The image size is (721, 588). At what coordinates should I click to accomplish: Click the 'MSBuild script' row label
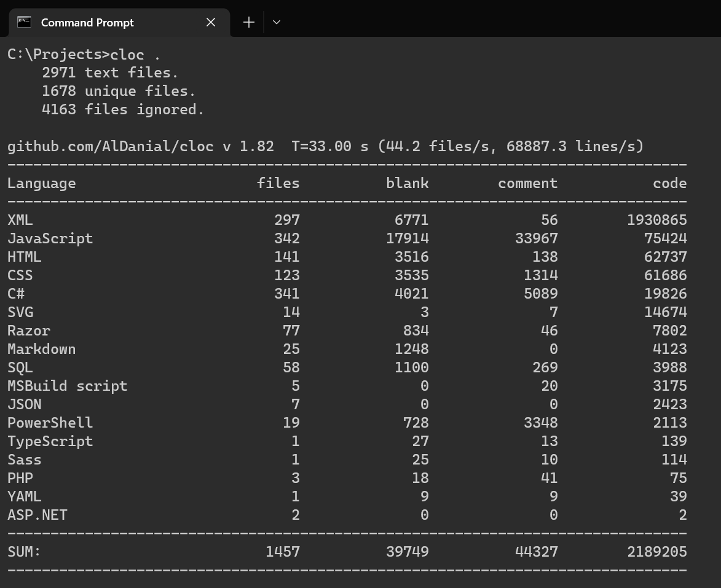pos(67,386)
